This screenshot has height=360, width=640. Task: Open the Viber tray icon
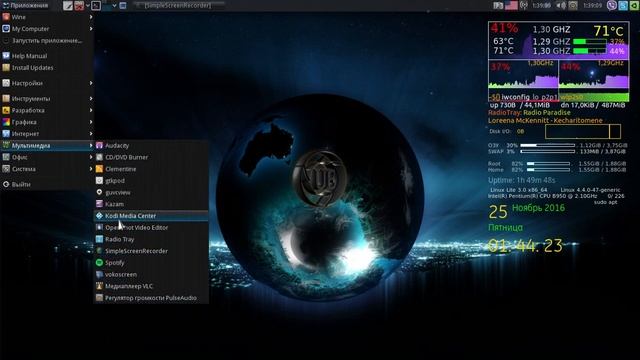pyautogui.click(x=611, y=5)
